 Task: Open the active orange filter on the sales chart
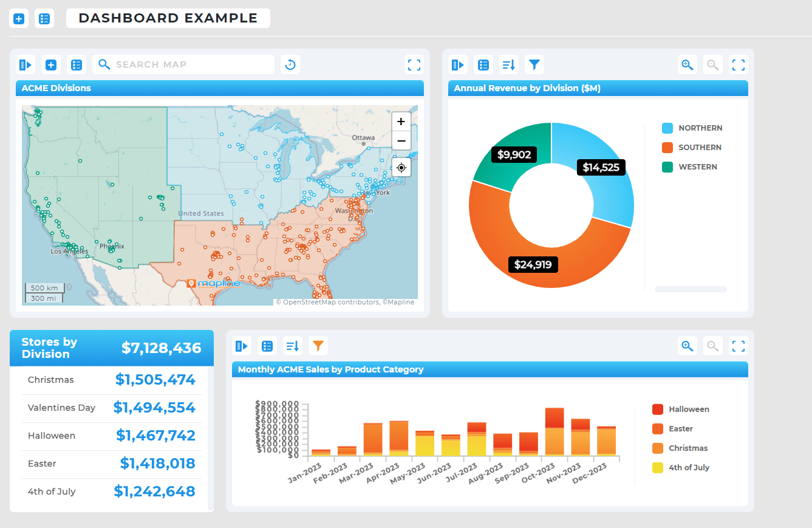pyautogui.click(x=318, y=345)
